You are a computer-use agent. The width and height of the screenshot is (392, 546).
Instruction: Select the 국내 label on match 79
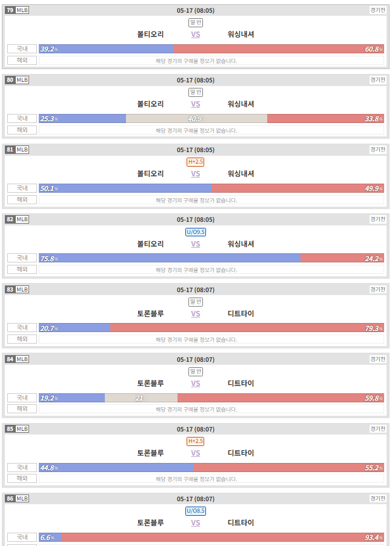[22, 48]
